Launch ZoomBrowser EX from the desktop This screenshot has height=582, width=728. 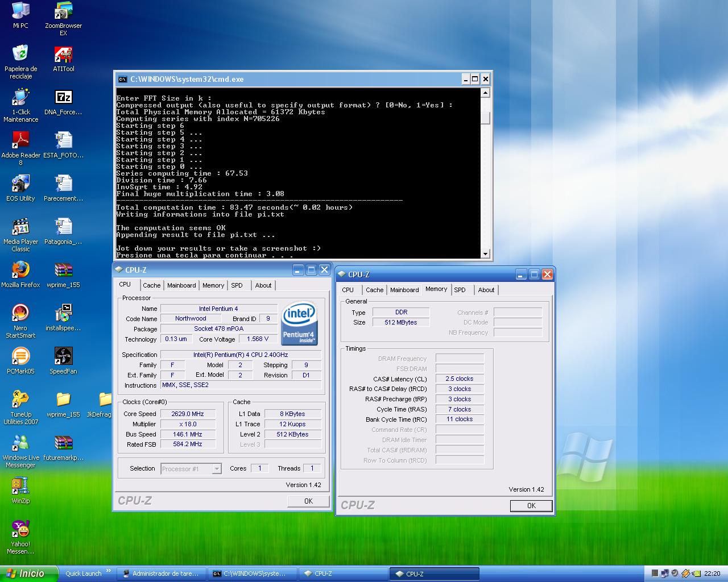pos(63,19)
